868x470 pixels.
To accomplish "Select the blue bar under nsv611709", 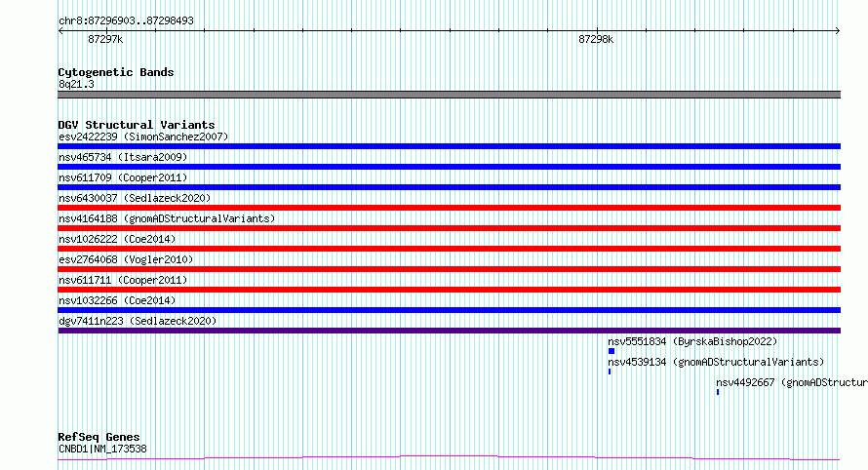I will (x=449, y=187).
